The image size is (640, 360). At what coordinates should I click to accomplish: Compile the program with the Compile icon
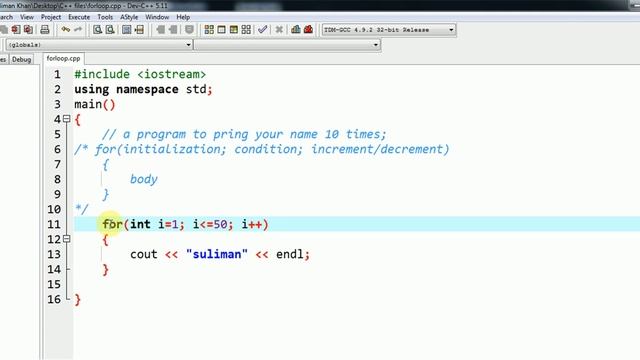209,29
